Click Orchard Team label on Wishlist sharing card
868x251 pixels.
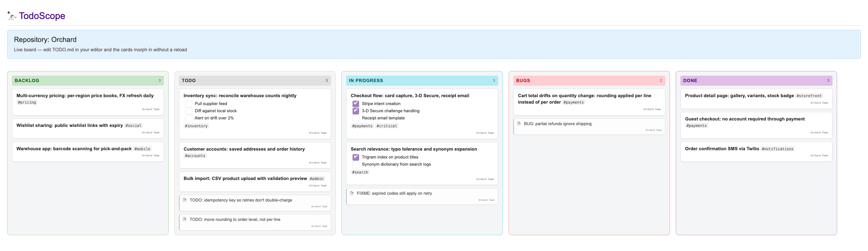151,133
